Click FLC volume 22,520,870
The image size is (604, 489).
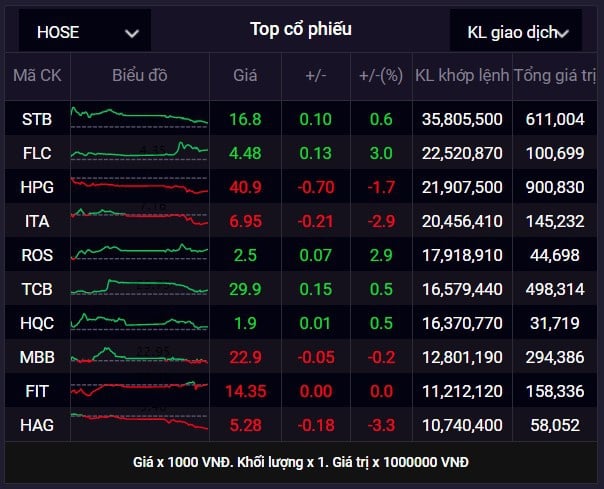point(462,153)
